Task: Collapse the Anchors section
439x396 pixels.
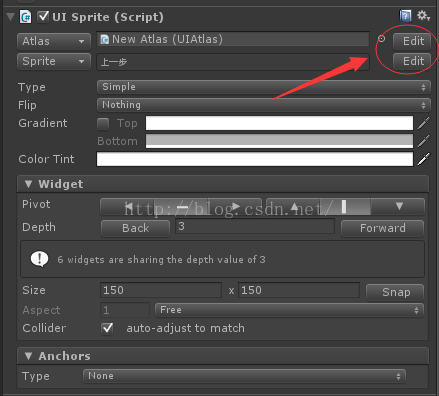Action: pos(28,356)
